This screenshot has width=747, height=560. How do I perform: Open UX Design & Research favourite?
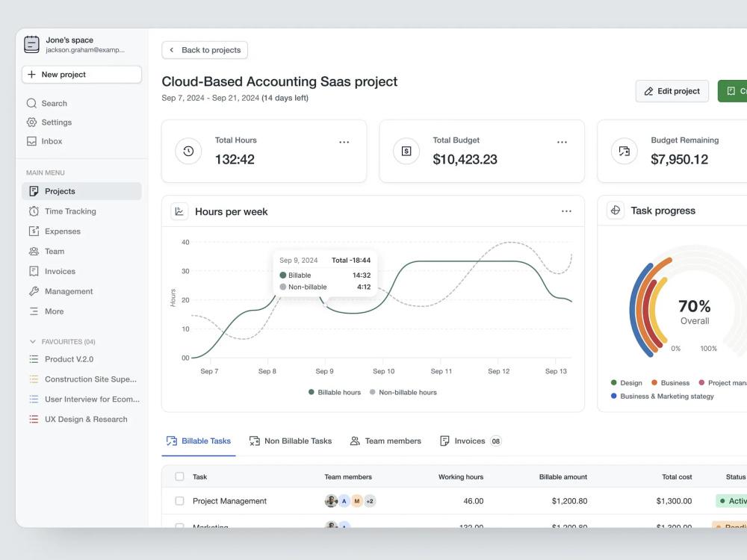coord(81,419)
